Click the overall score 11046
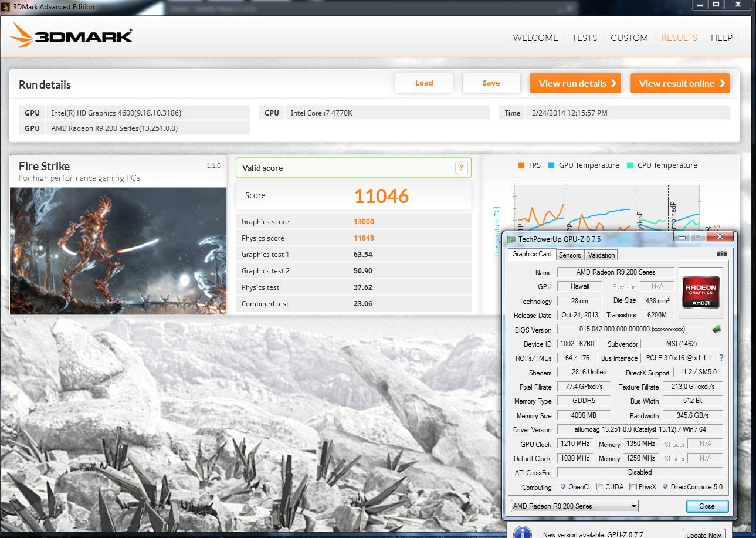The image size is (756, 538). (381, 196)
